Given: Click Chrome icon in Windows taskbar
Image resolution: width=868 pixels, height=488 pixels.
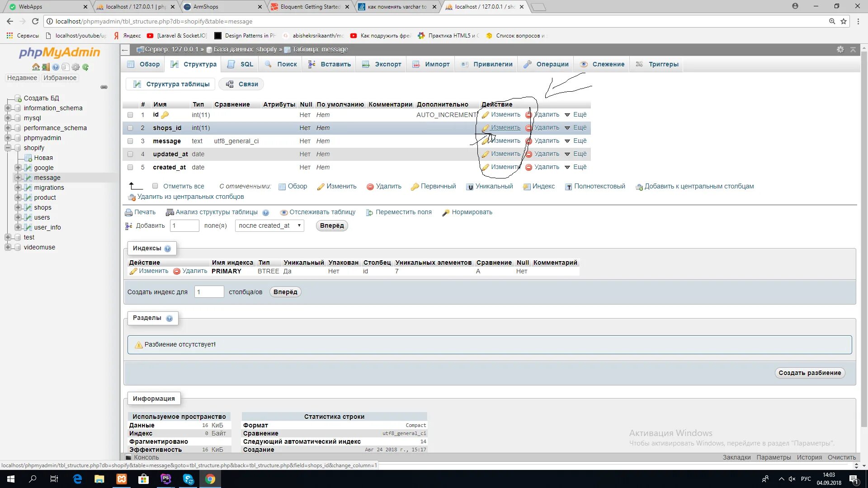Looking at the screenshot, I should [210, 479].
